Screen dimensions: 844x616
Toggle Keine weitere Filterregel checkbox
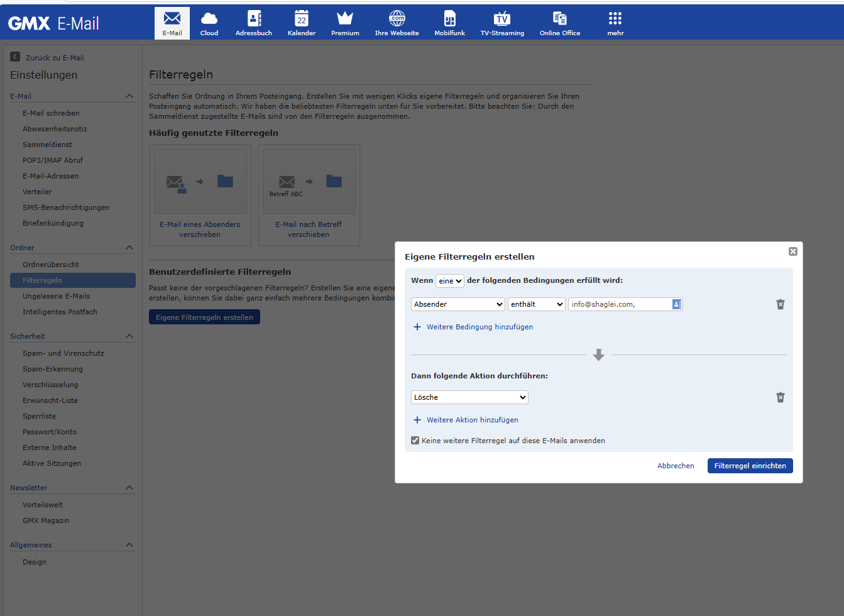(x=415, y=441)
